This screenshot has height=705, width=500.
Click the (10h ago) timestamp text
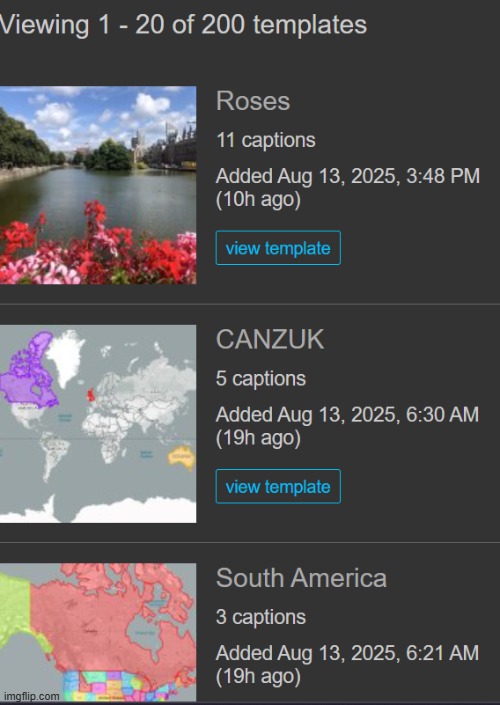[x=258, y=200]
